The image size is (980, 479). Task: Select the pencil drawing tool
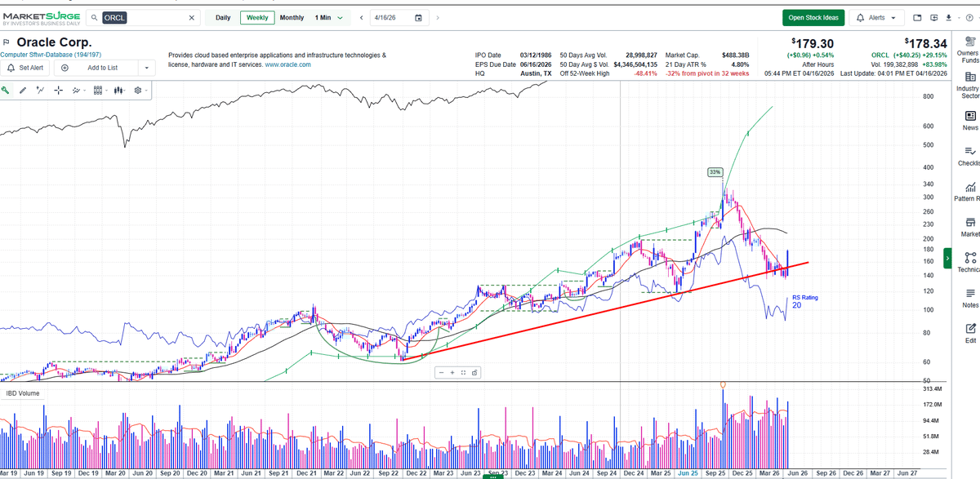pos(23,90)
